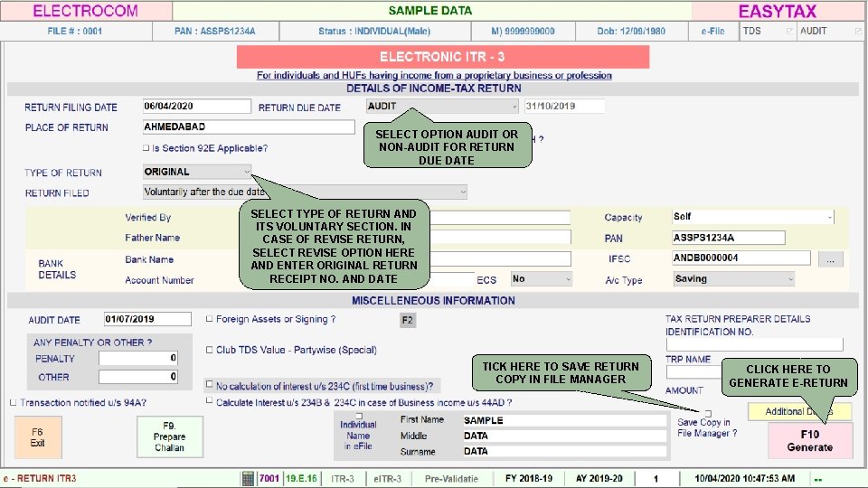This screenshot has height=488, width=868.
Task: Tick the AUDIT checkbox in the header
Action: click(x=859, y=31)
